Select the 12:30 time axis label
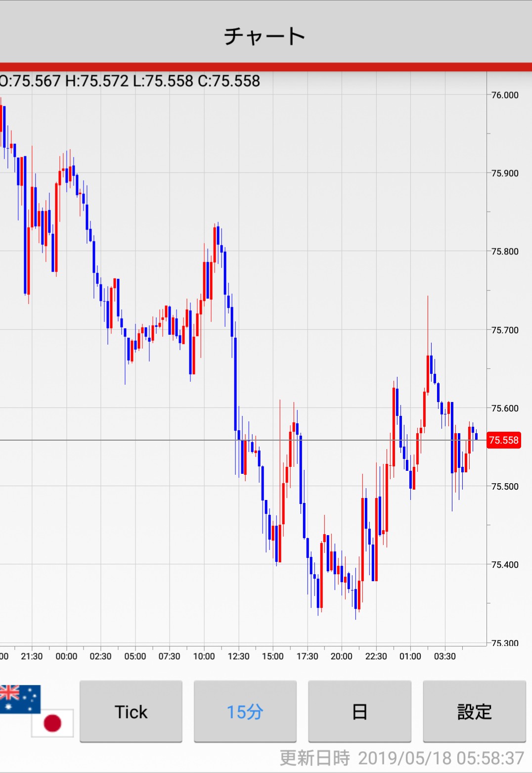 click(x=238, y=656)
